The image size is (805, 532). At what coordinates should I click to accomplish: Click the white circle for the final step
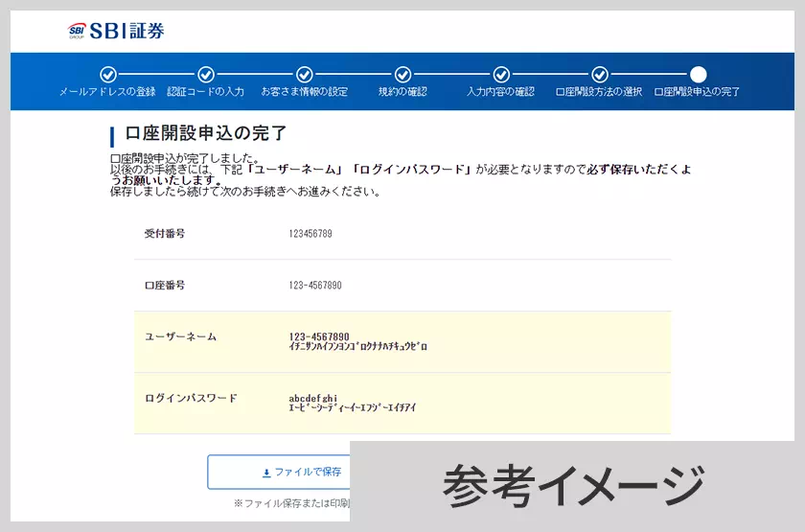point(698,75)
